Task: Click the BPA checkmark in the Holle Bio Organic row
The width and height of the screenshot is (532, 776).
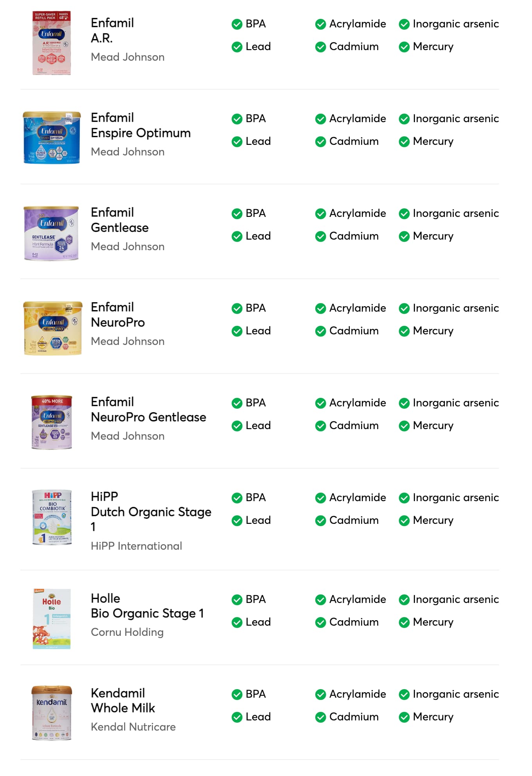Action: click(237, 600)
